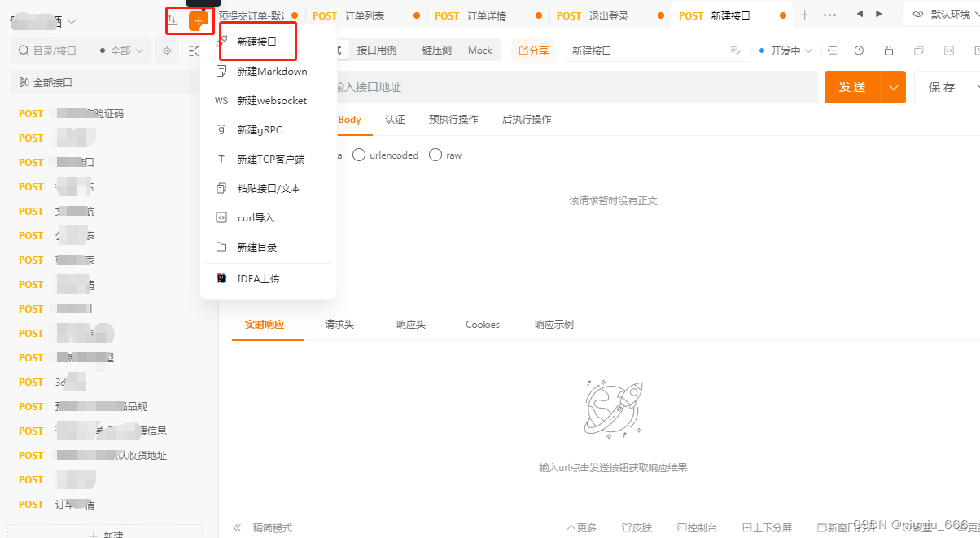This screenshot has height=538, width=980.
Task: Click the copy/duplicate interface icon
Action: click(x=919, y=50)
